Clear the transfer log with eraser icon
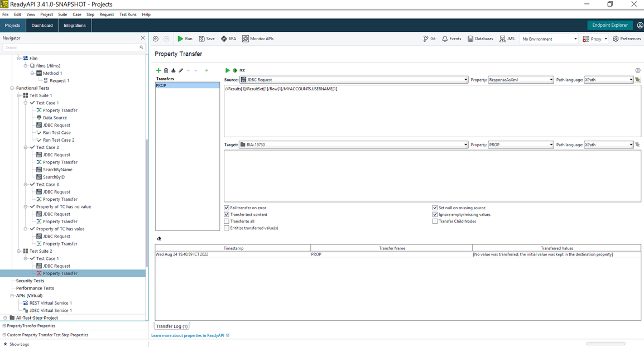The width and height of the screenshot is (644, 347). (x=159, y=239)
